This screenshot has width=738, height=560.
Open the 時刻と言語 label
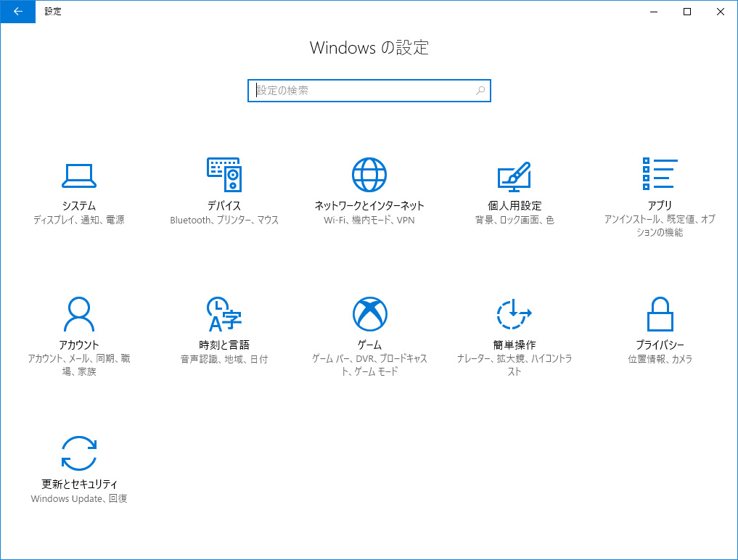[x=224, y=345]
